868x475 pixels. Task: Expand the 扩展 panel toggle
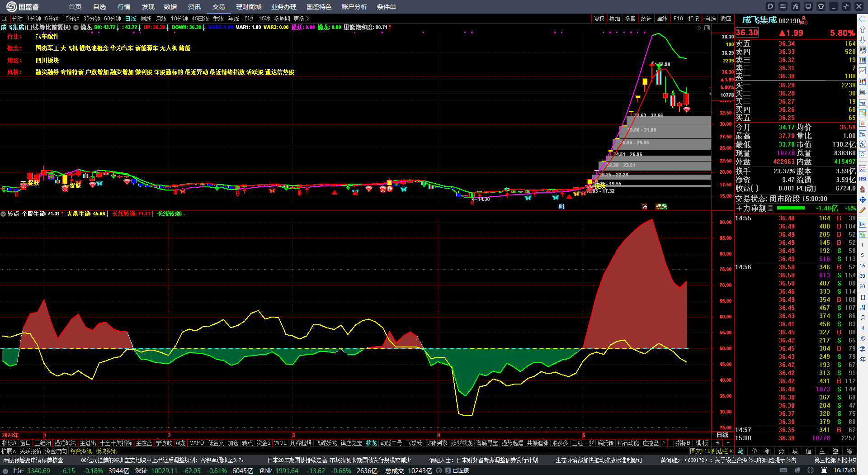(x=9, y=451)
